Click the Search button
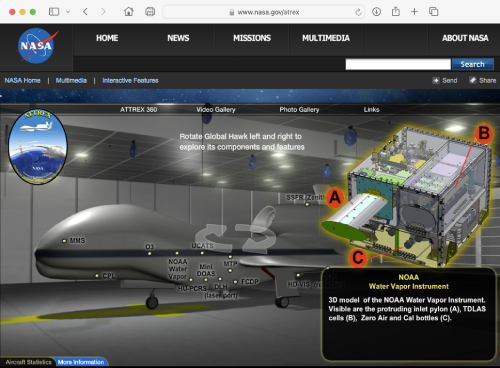 point(473,64)
